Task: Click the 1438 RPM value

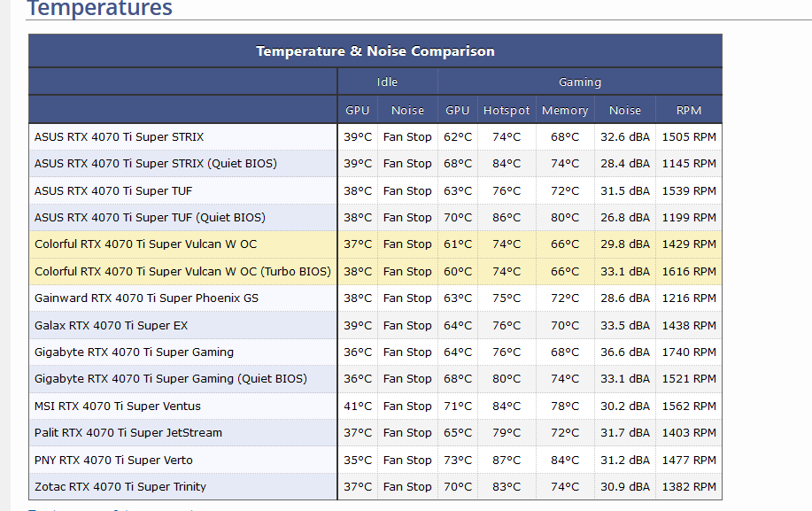Action: [689, 326]
